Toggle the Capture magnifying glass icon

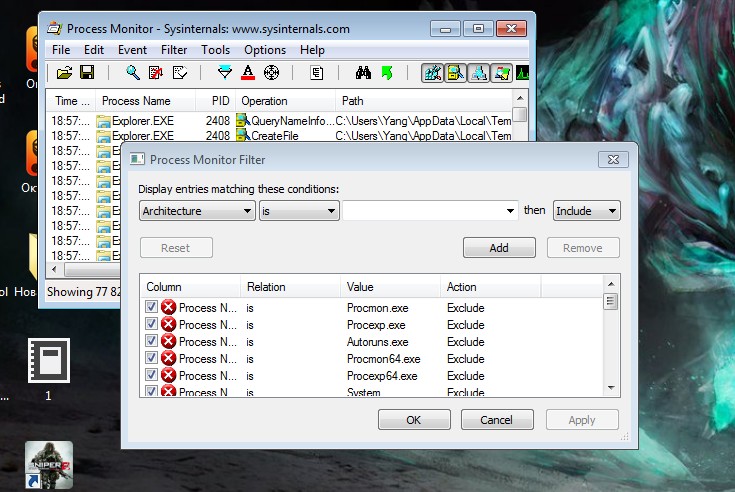[x=133, y=73]
